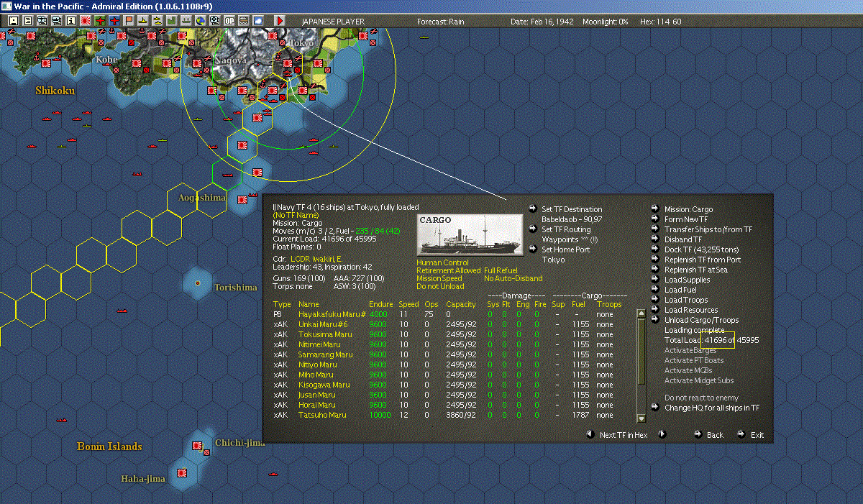863x504 pixels.
Task: Click the arrow beside Form New TF
Action: [655, 219]
